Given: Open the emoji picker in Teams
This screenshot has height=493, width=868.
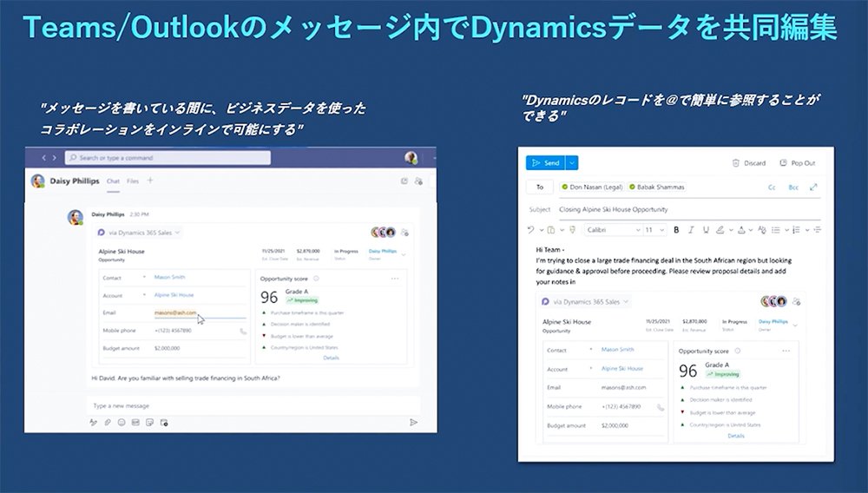Looking at the screenshot, I should coord(122,422).
